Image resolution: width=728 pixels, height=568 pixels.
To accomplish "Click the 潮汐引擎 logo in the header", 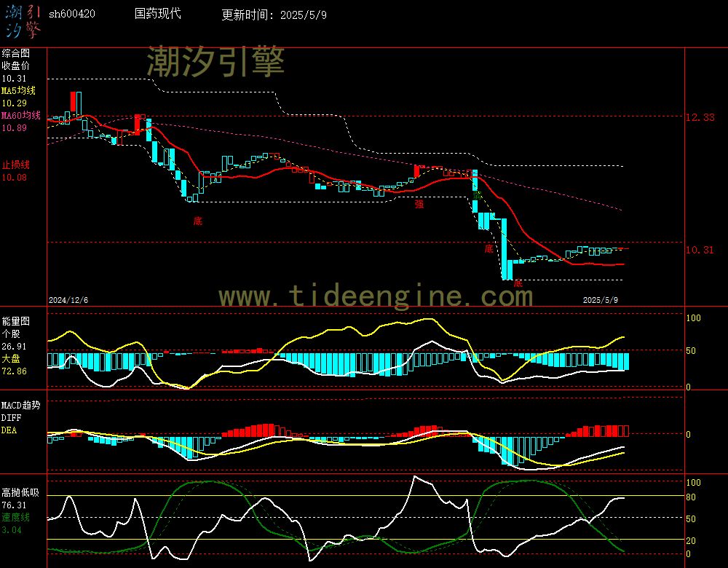I will tap(23, 21).
